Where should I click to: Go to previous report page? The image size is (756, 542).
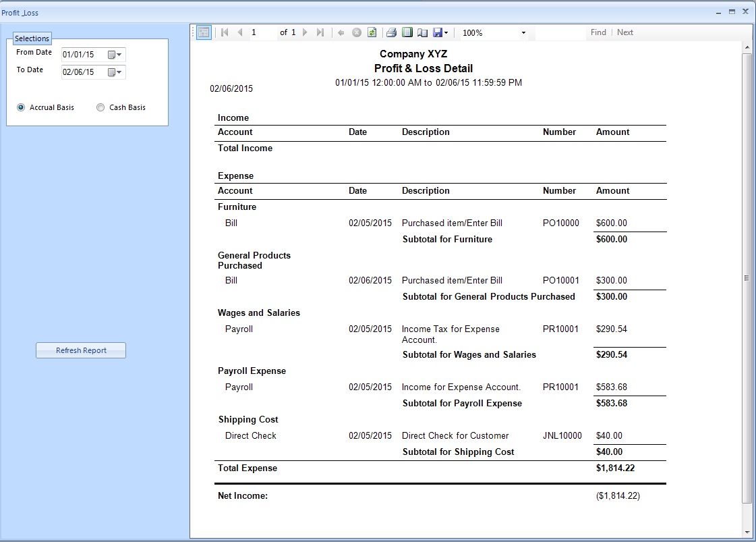[239, 32]
